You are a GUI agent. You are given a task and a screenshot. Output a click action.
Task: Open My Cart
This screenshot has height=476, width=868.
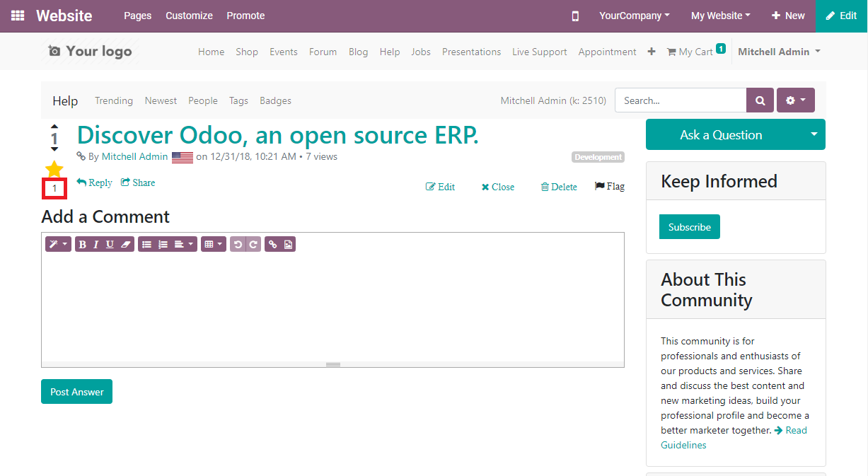pyautogui.click(x=695, y=52)
